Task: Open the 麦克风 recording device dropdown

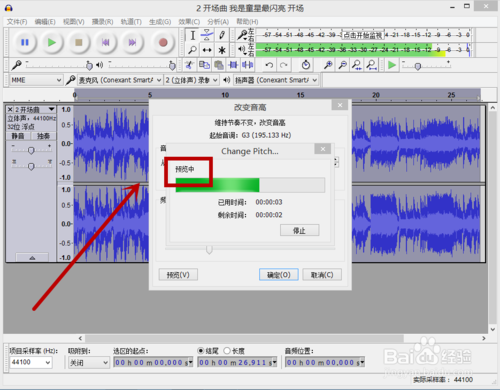Action: click(120, 80)
